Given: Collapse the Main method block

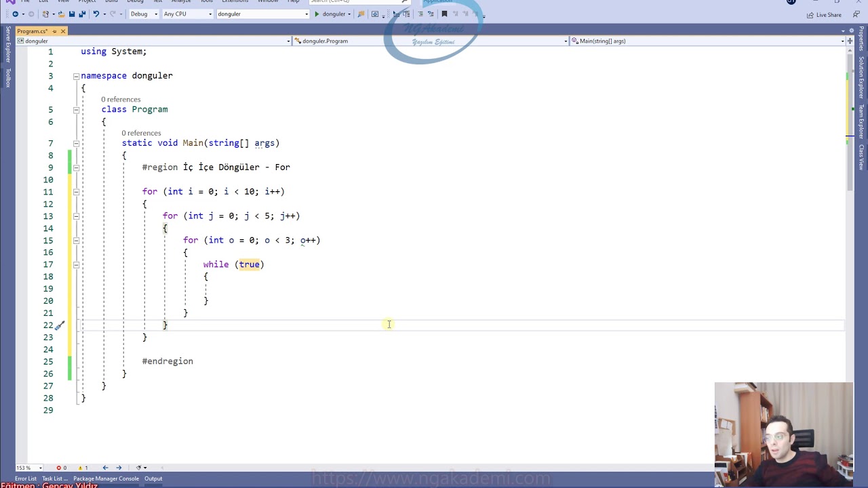Looking at the screenshot, I should 76,144.
